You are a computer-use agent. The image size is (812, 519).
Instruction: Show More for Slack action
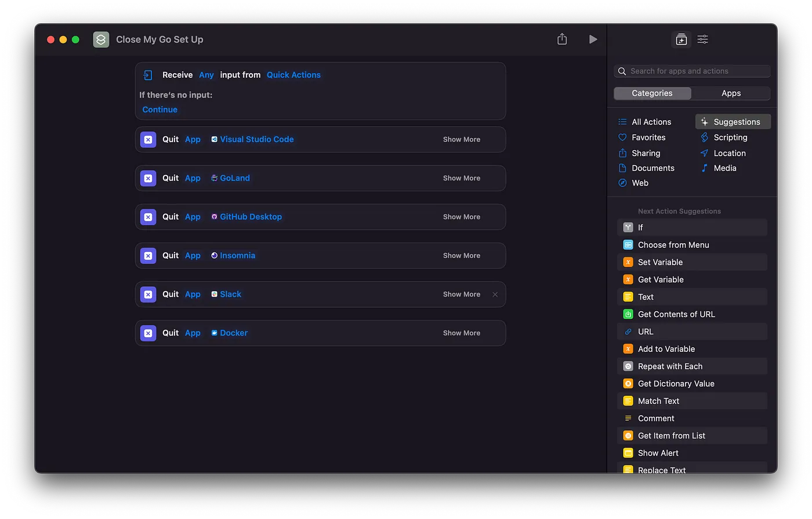click(x=462, y=294)
